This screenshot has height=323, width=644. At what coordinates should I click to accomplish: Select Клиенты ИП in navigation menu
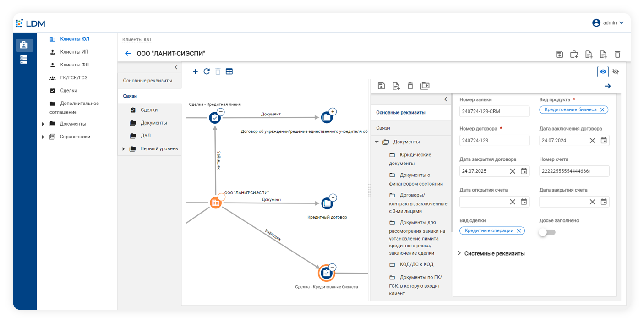[74, 52]
